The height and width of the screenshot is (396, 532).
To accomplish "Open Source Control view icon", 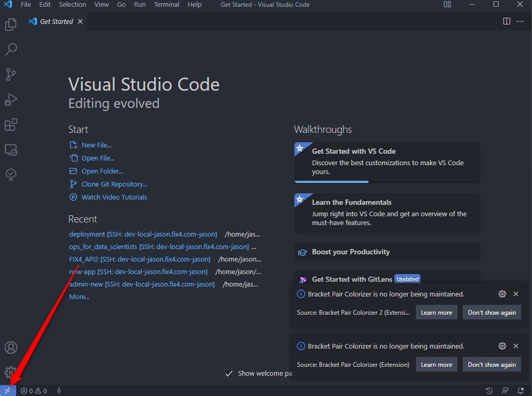I will (x=11, y=75).
